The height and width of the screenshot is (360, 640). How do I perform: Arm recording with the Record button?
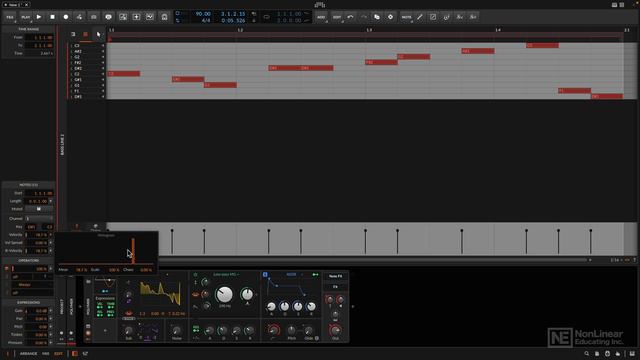tap(66, 17)
